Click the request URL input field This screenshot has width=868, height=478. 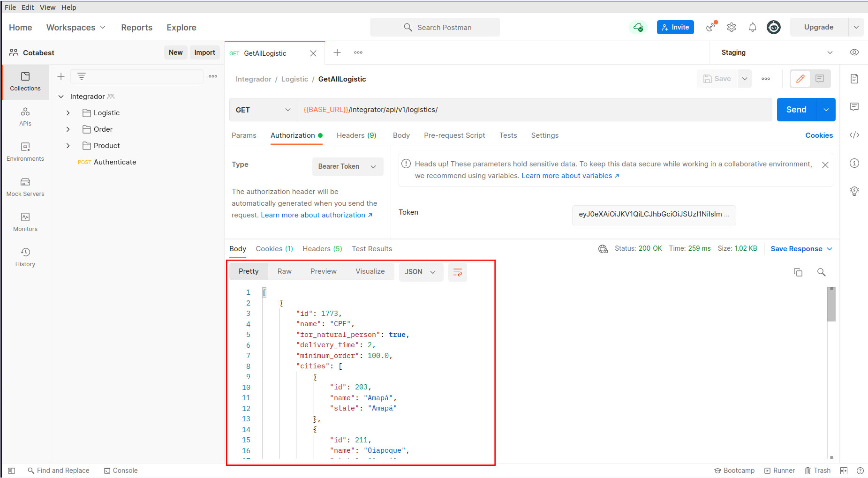[535, 110]
